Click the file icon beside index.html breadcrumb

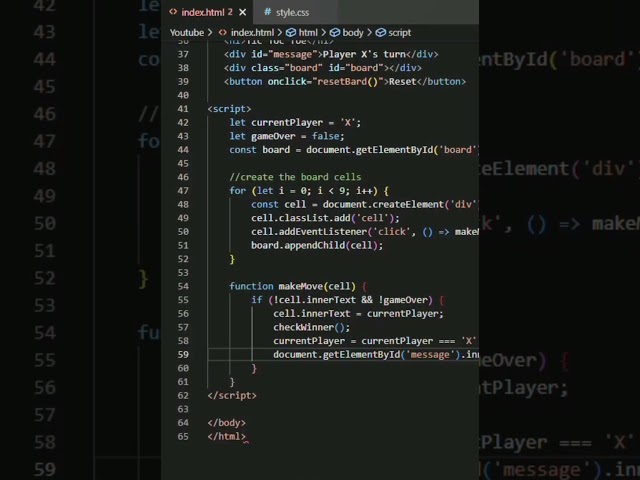click(223, 33)
